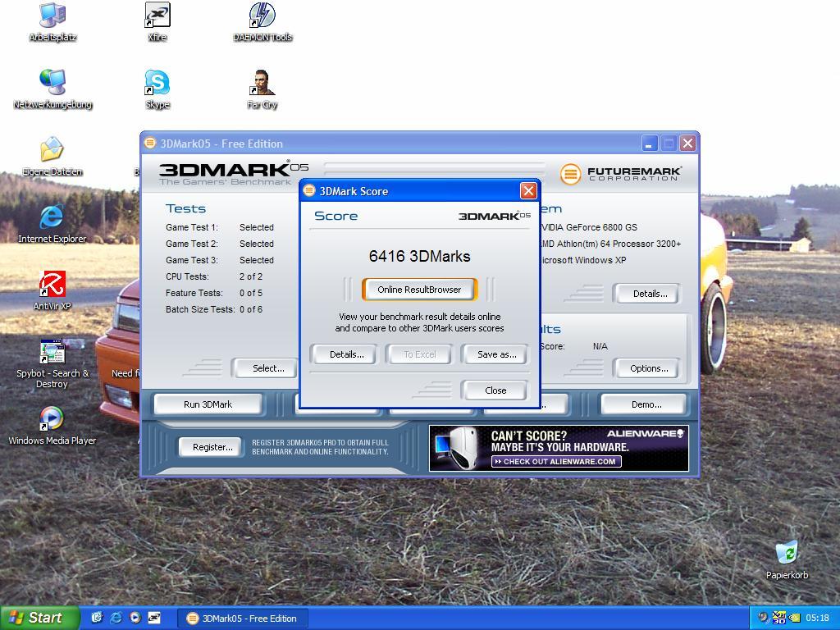The image size is (840, 630).
Task: Click the first quick launch icon beside Start
Action: (97, 619)
